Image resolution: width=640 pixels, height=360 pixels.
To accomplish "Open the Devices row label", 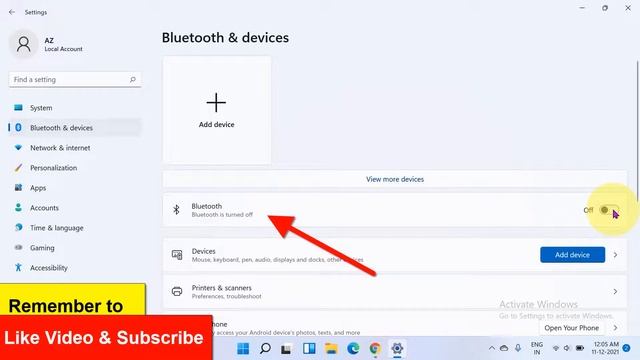I will [203, 251].
